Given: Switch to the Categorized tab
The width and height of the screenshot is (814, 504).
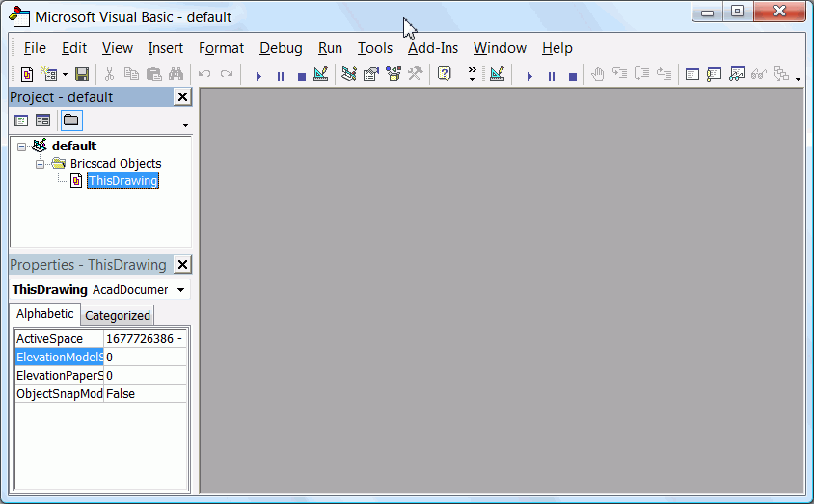Looking at the screenshot, I should 118,315.
